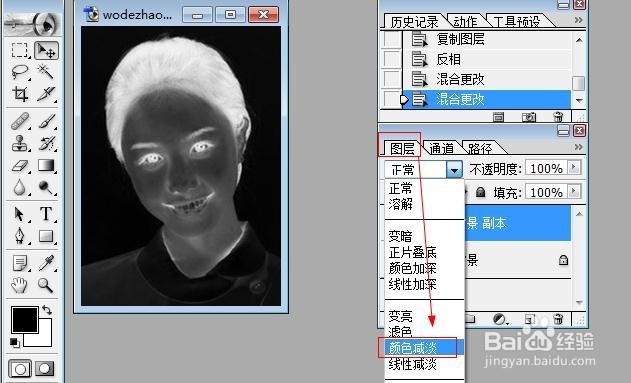Click the black foreground color swatch

(25, 320)
